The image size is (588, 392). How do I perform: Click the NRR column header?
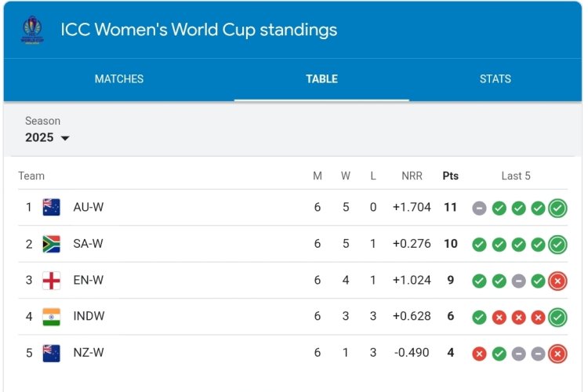(412, 176)
